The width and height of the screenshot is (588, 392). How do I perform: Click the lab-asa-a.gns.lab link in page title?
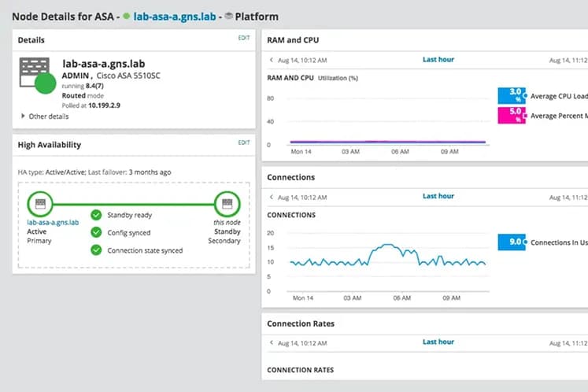pos(175,17)
